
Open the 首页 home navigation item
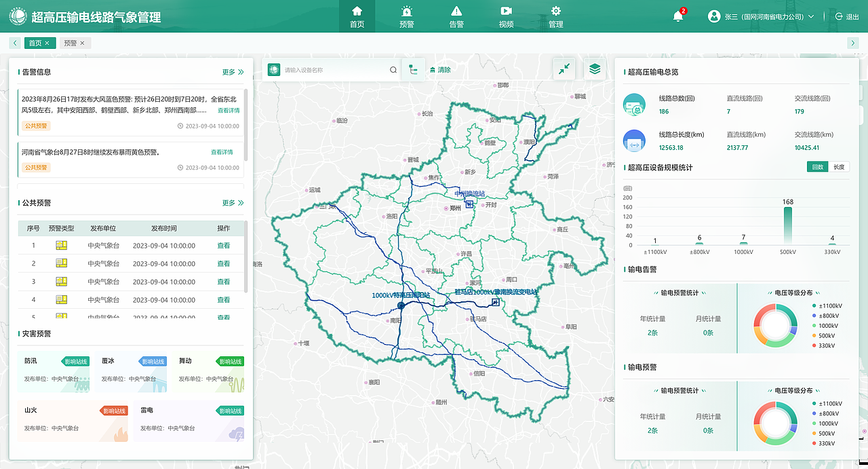click(x=357, y=16)
